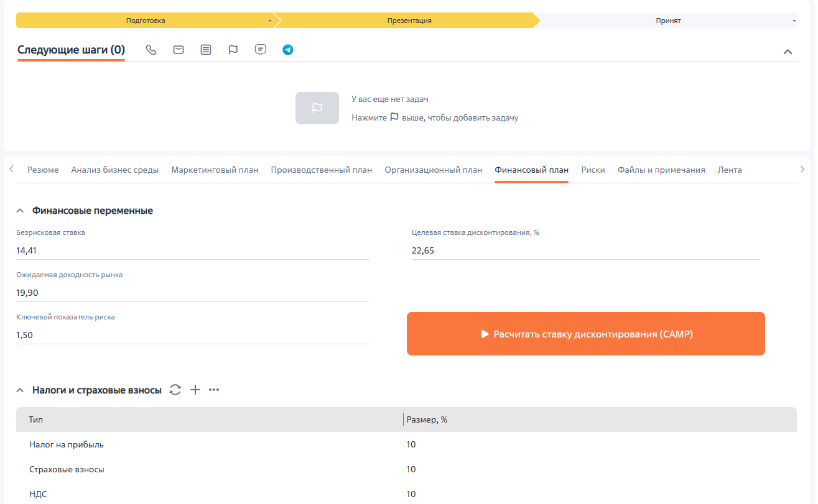
Task: Select the Принят stage
Action: [x=668, y=21]
